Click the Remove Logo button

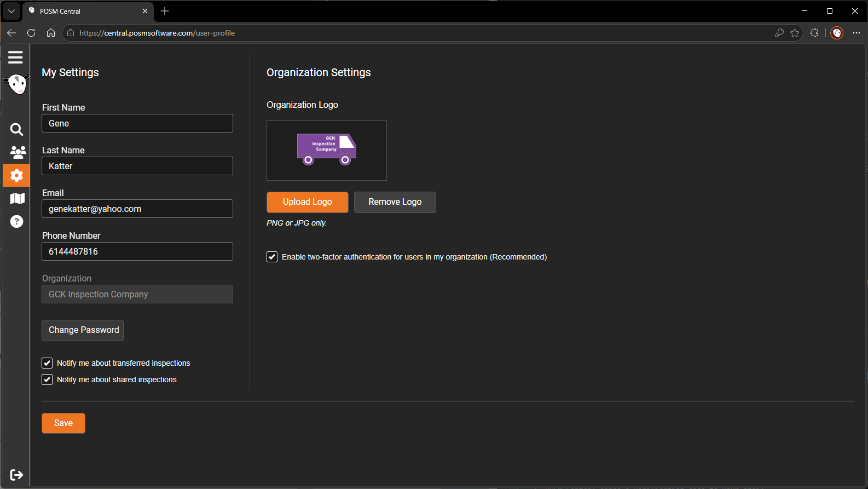pyautogui.click(x=395, y=202)
